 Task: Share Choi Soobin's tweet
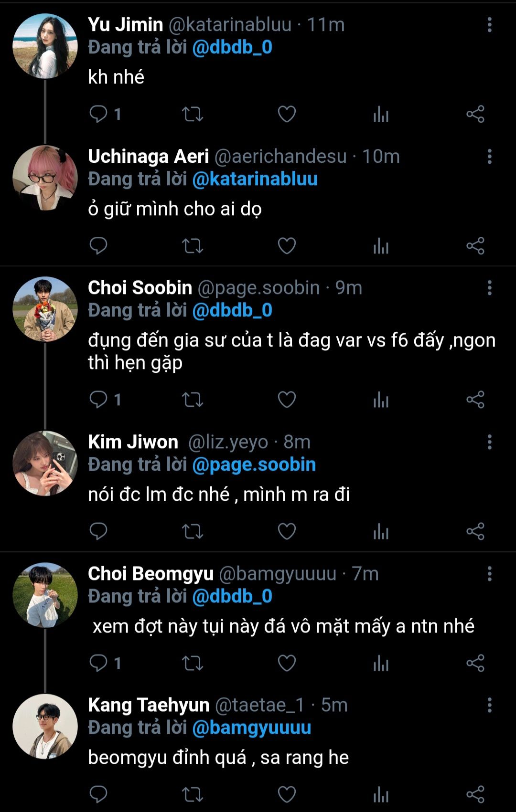click(475, 400)
